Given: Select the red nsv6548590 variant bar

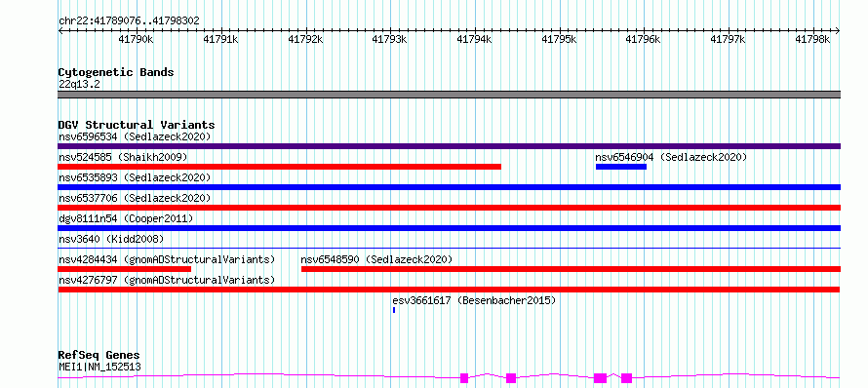Looking at the screenshot, I should 571,269.
